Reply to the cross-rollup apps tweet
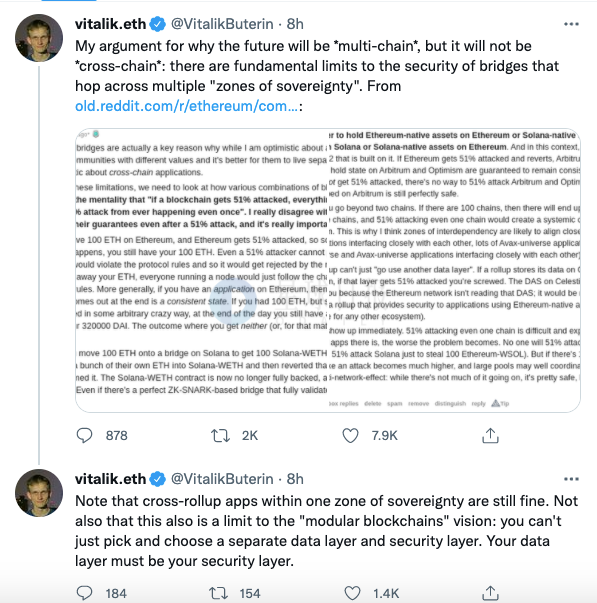The width and height of the screenshot is (597, 603). [x=84, y=593]
